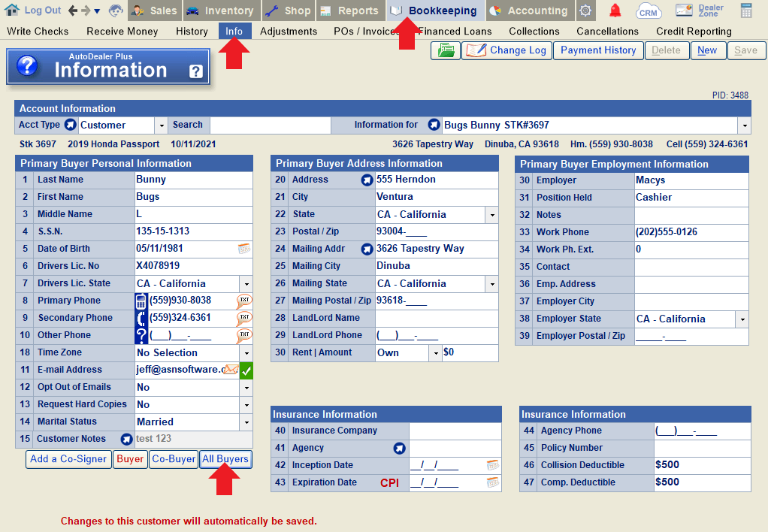Click the mobile phone icon for Primary Phone
768x532 pixels.
click(141, 301)
